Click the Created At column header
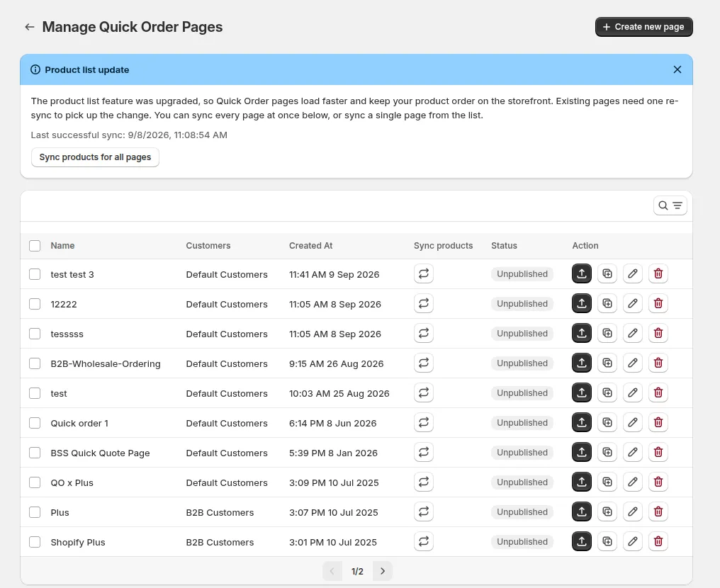Image resolution: width=720 pixels, height=588 pixels. (310, 246)
